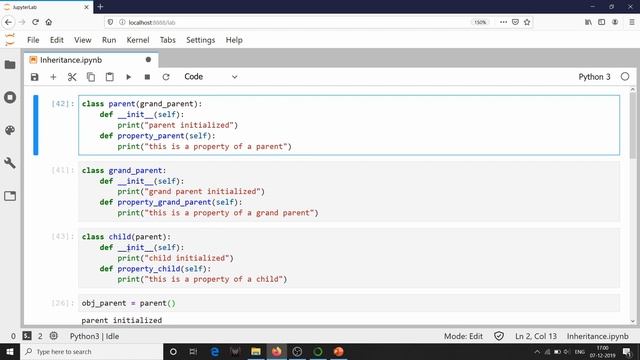Click the Windows Start button
This screenshot has width=640, height=360.
[10, 351]
